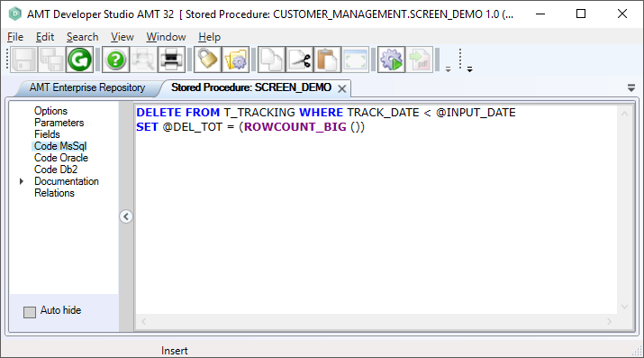Image resolution: width=644 pixels, height=358 pixels.
Task: Select Parameters in the left panel
Action: click(59, 123)
